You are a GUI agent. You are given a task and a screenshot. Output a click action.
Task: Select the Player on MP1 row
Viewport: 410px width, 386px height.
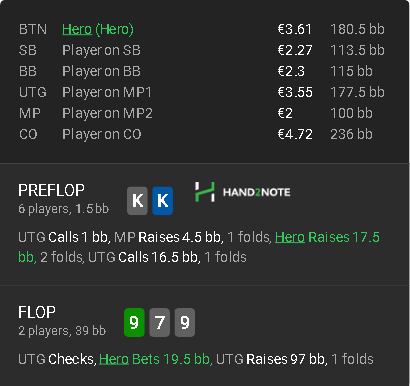[202, 92]
